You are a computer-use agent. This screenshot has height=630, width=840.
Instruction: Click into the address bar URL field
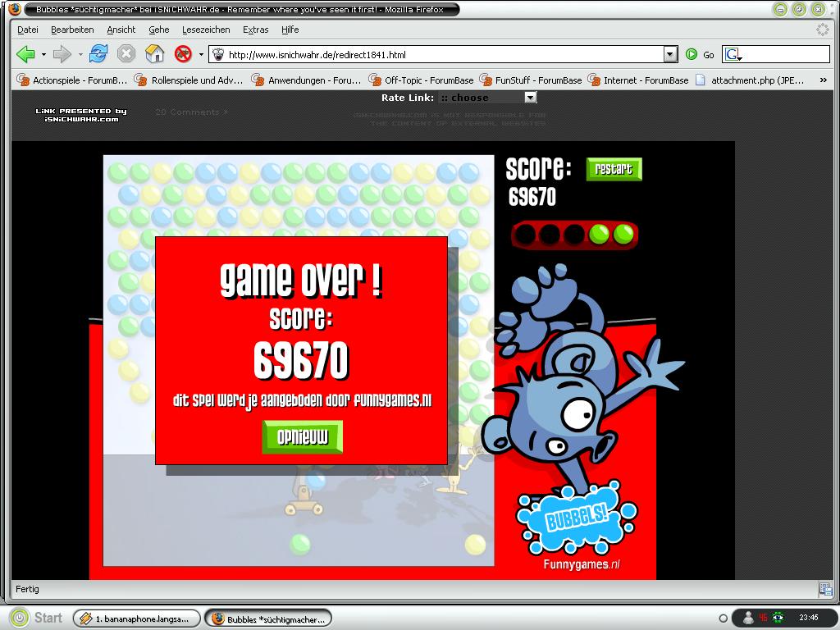(445, 55)
